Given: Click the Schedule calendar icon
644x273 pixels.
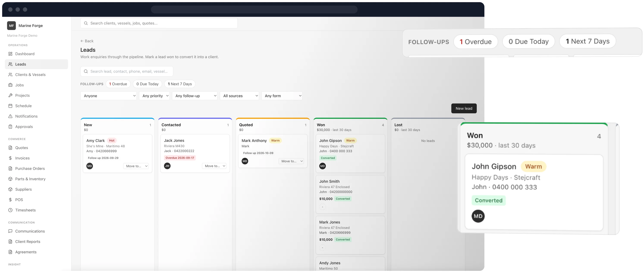Looking at the screenshot, I should click(x=10, y=106).
